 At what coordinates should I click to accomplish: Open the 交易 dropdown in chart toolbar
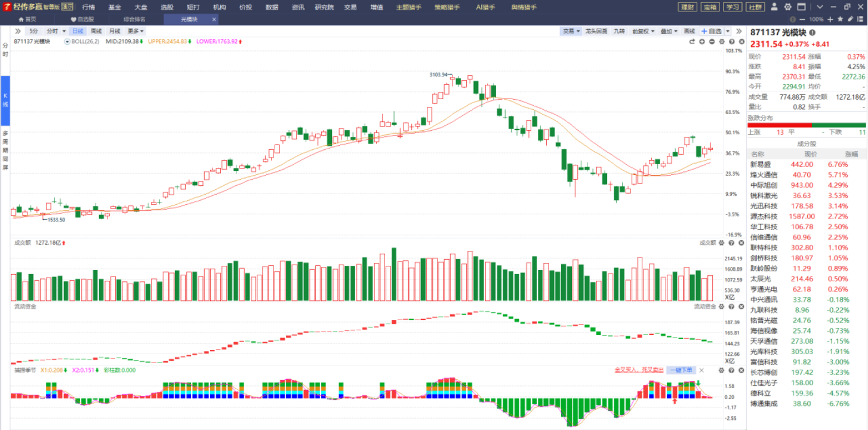(x=571, y=31)
